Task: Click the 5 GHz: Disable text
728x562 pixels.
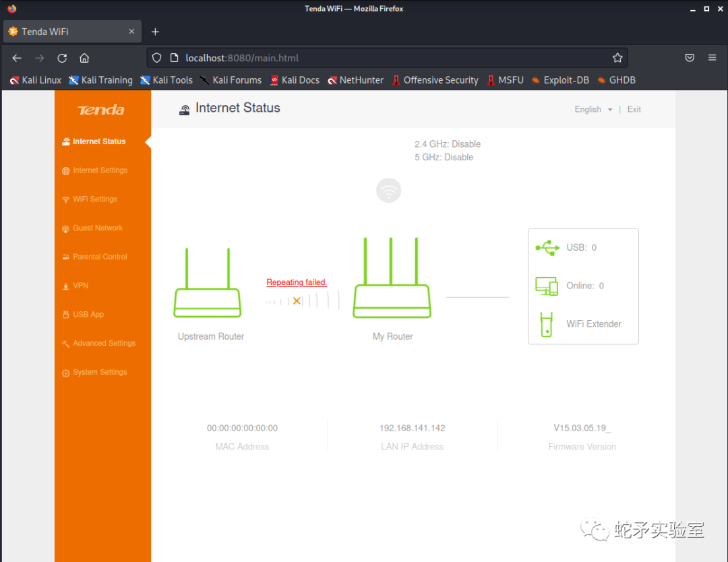Action: click(444, 157)
